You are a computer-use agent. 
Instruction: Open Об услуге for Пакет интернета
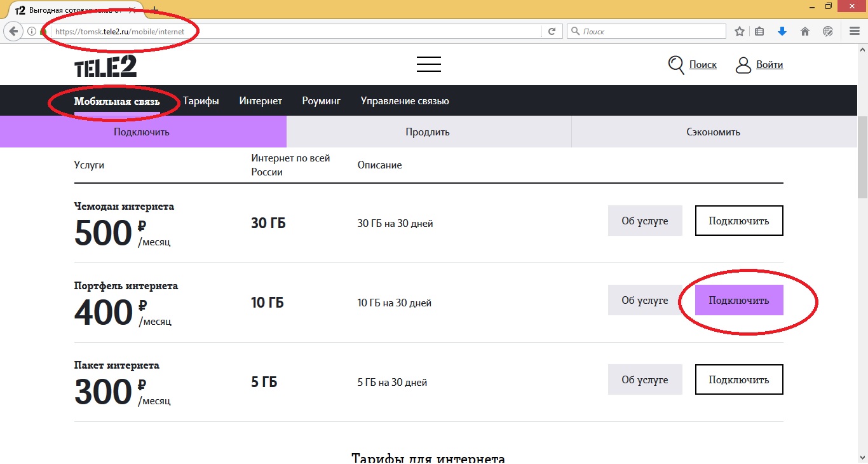coord(645,379)
